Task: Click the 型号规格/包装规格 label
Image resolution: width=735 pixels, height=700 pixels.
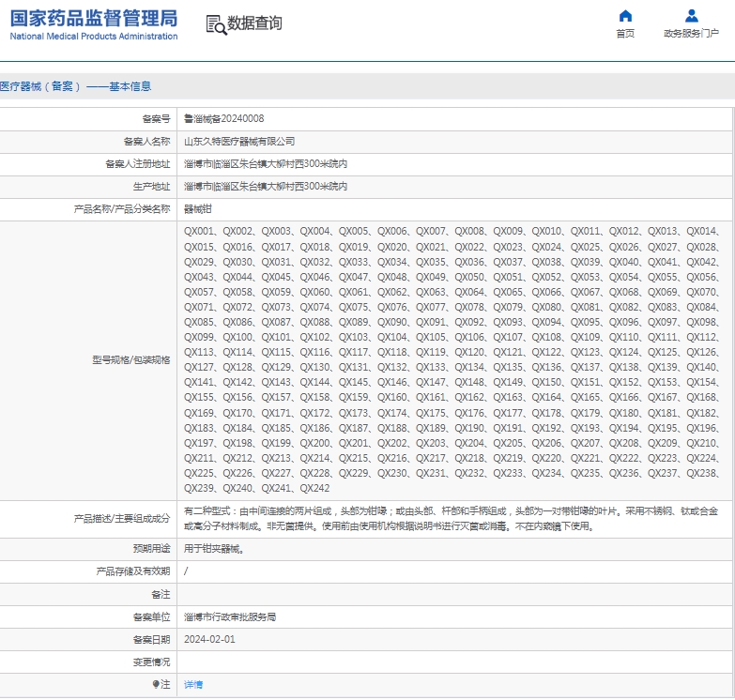Action: (131, 359)
